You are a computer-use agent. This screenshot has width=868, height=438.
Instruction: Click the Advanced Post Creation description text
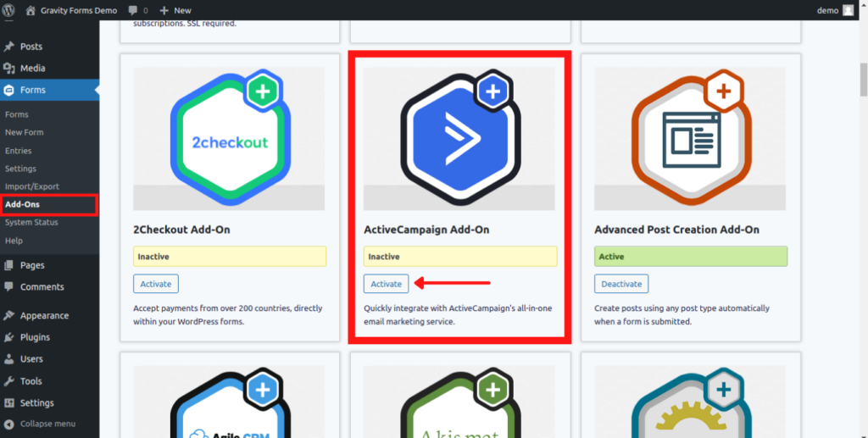(682, 314)
